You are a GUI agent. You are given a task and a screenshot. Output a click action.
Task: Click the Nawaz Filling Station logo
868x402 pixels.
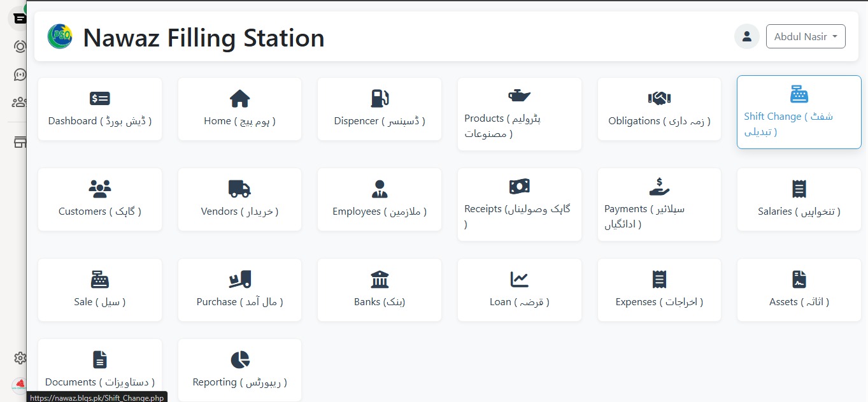click(59, 37)
